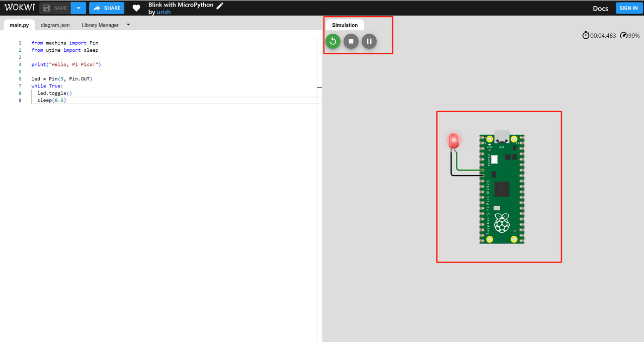The height and width of the screenshot is (342, 644).
Task: Stop the simulation
Action: click(351, 41)
